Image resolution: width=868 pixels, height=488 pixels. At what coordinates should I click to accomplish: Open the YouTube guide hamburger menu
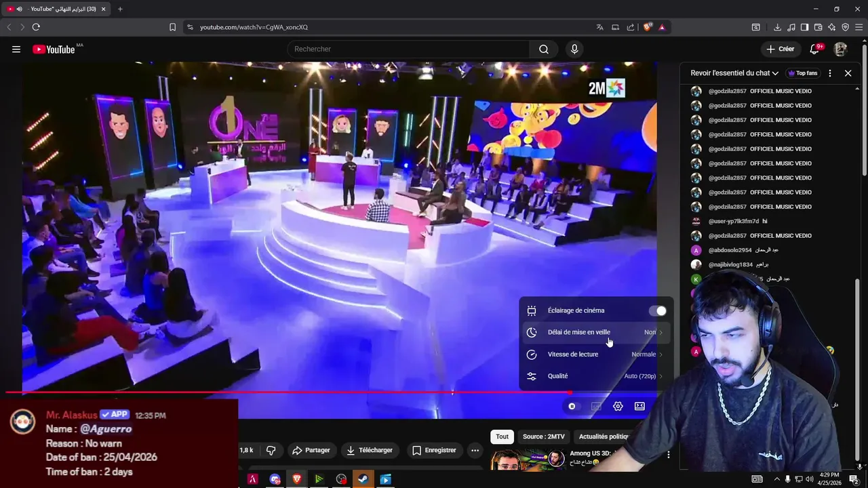(x=16, y=49)
